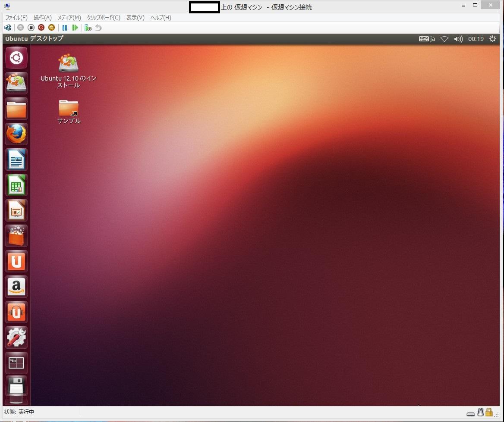
Task: Launch Firefox web browser
Action: (x=16, y=134)
